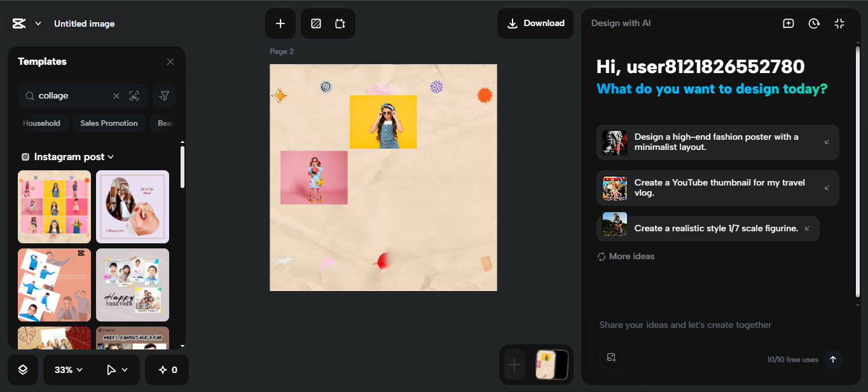Image resolution: width=868 pixels, height=392 pixels.
Task: Open the template filter options
Action: click(164, 96)
